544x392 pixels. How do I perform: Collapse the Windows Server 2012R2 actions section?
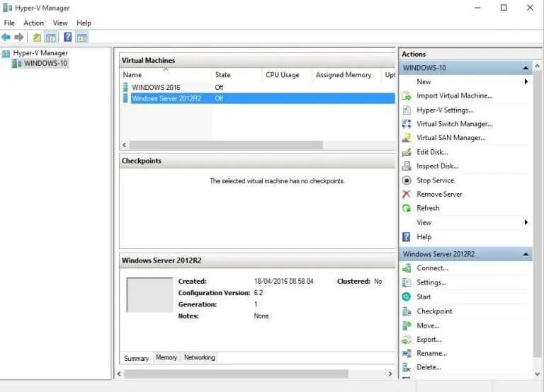point(526,254)
